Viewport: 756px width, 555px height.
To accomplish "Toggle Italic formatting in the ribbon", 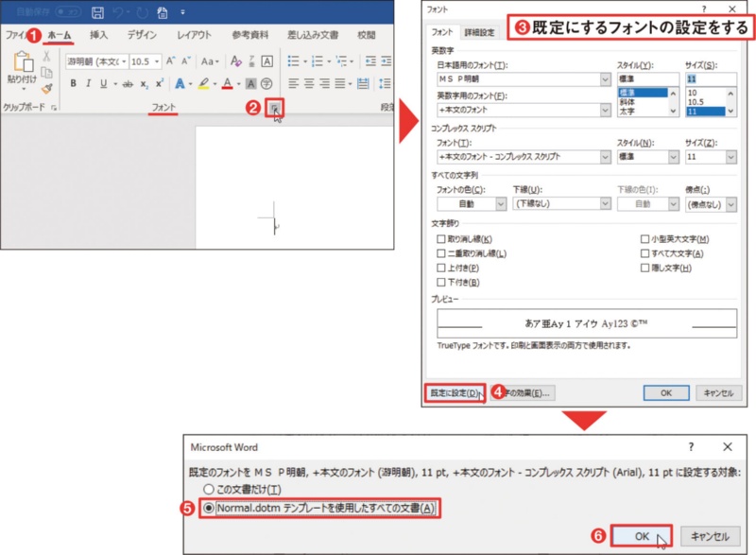I will [88, 84].
